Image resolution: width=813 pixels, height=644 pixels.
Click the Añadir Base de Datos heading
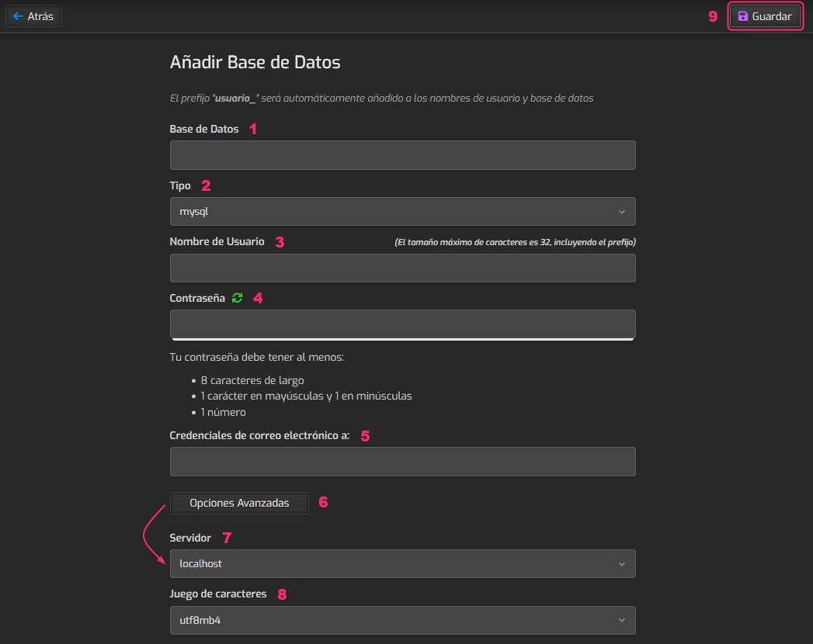(255, 62)
